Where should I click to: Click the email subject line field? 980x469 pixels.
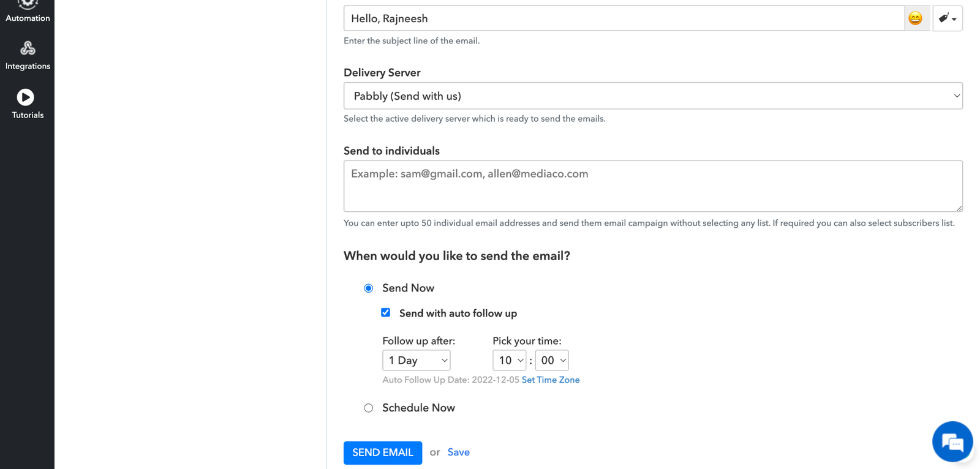[x=624, y=18]
